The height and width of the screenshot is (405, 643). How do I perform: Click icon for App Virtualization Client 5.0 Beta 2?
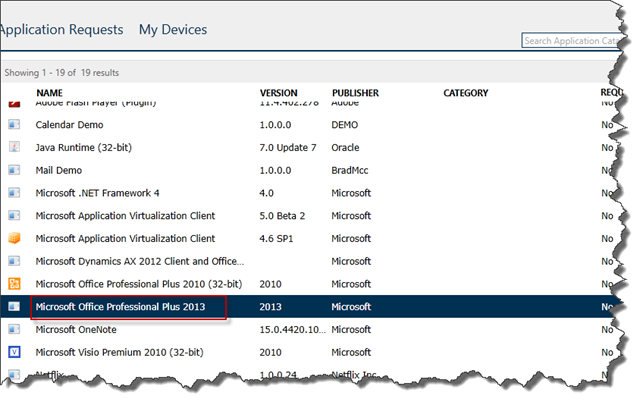[14, 215]
